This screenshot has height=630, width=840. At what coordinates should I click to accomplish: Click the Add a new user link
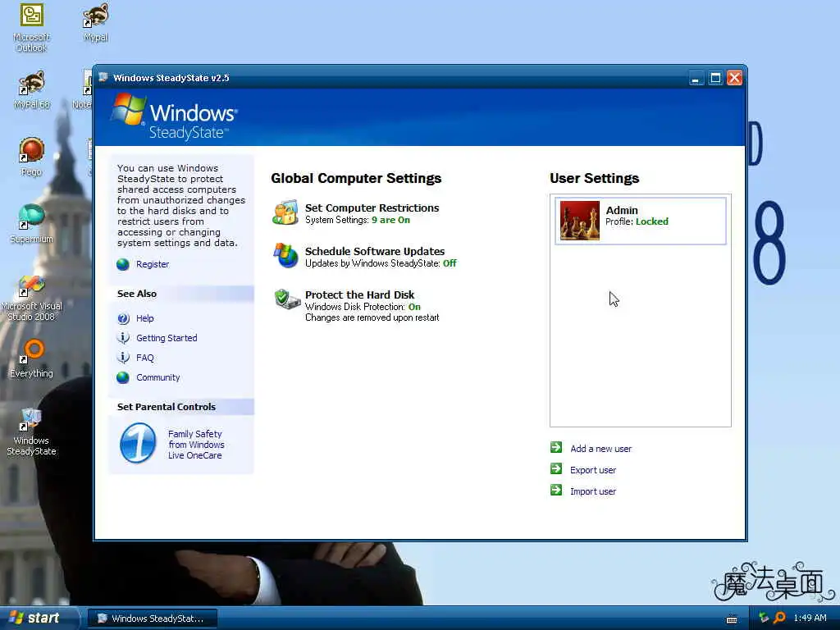(x=600, y=449)
